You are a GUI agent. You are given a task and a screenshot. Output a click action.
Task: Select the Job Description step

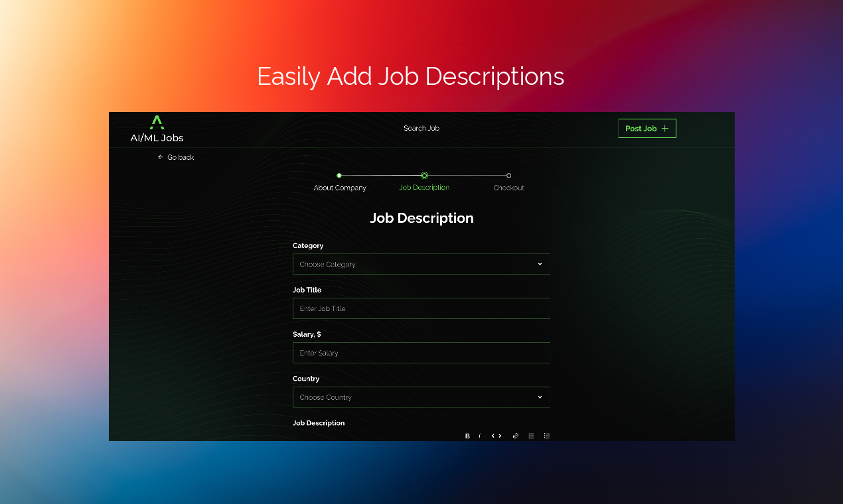(424, 188)
